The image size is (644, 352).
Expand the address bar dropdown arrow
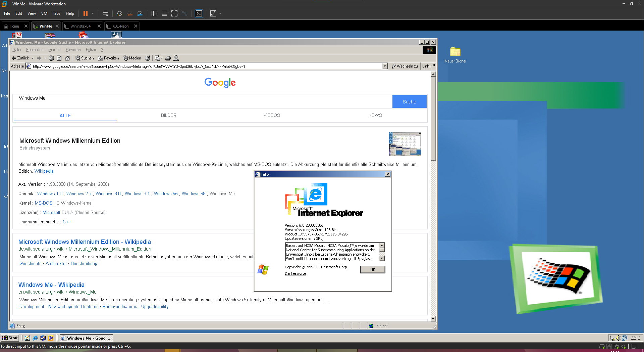[x=385, y=66]
